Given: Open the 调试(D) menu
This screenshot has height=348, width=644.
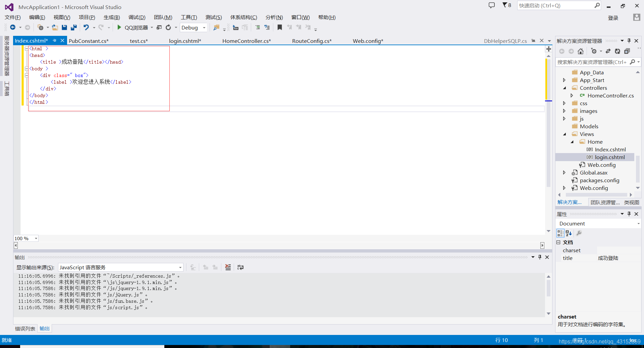Looking at the screenshot, I should pyautogui.click(x=137, y=17).
